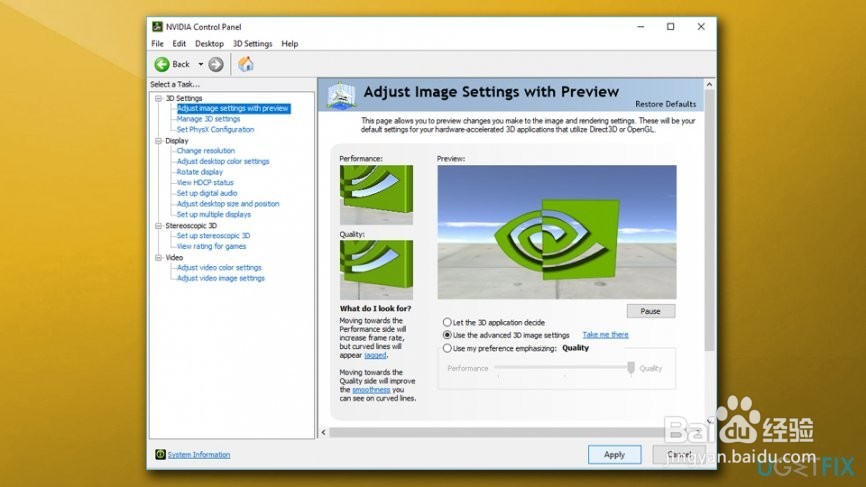The width and height of the screenshot is (866, 487).
Task: Minimize the NVIDIA Control Panel window
Action: pyautogui.click(x=641, y=27)
